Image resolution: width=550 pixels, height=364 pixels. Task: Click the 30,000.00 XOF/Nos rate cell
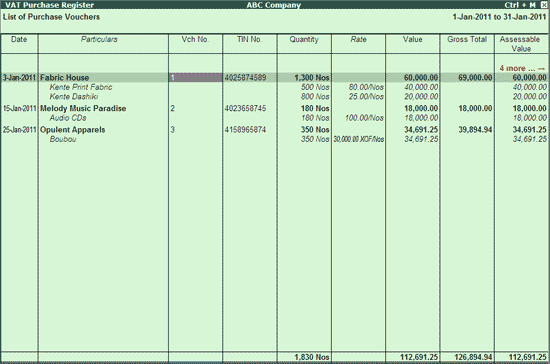pos(358,139)
